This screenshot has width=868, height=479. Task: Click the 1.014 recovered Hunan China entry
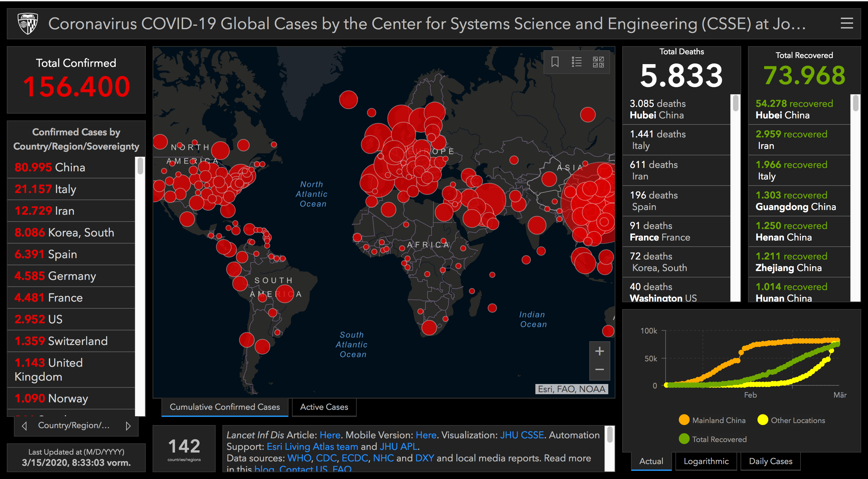tap(799, 290)
